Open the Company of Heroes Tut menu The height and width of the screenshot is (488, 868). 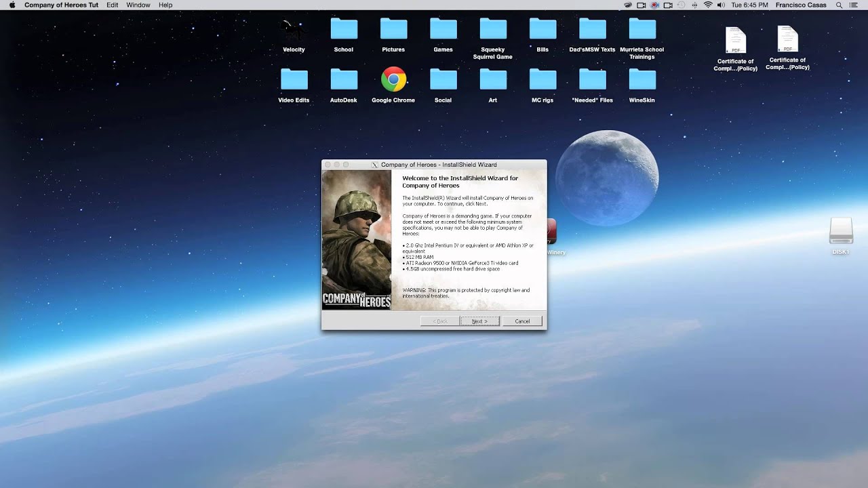(61, 5)
